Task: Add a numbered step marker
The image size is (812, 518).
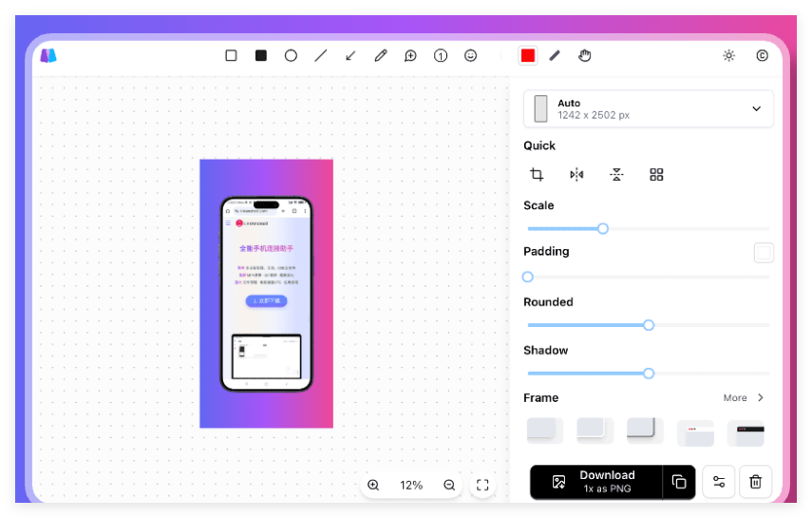Action: pyautogui.click(x=441, y=55)
